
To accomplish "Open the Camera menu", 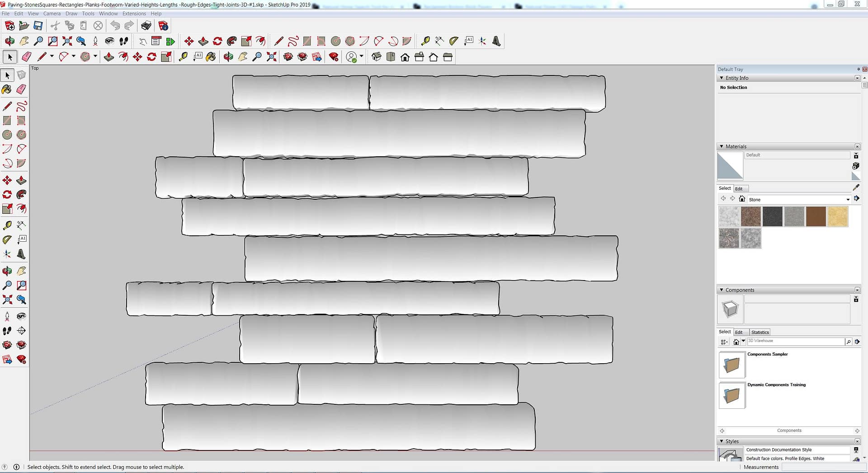I will [52, 14].
